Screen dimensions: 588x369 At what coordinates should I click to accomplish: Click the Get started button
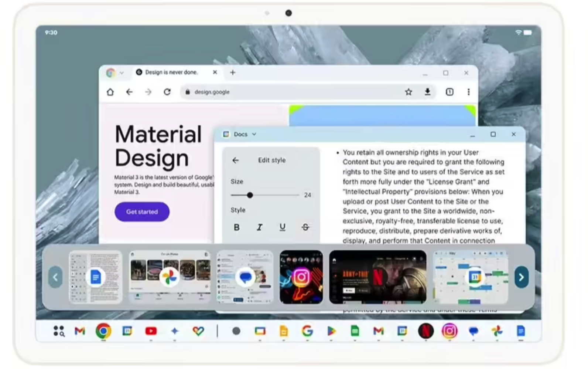click(x=142, y=212)
